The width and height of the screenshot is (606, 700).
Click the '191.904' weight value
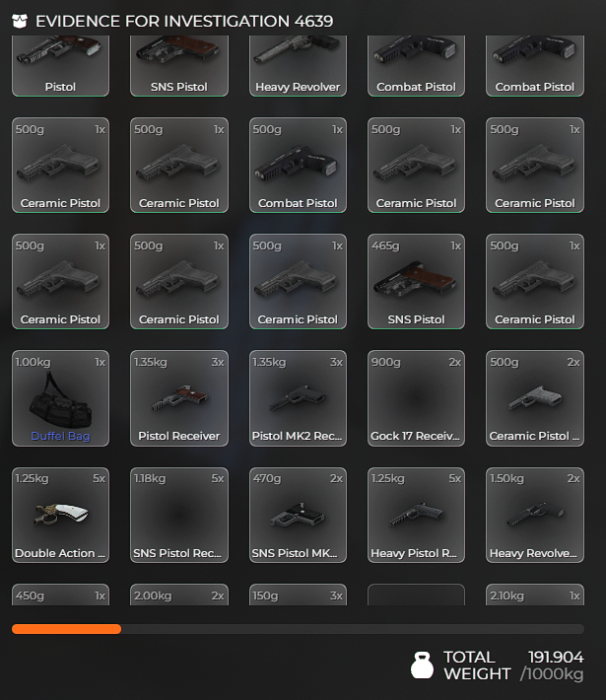(x=556, y=658)
